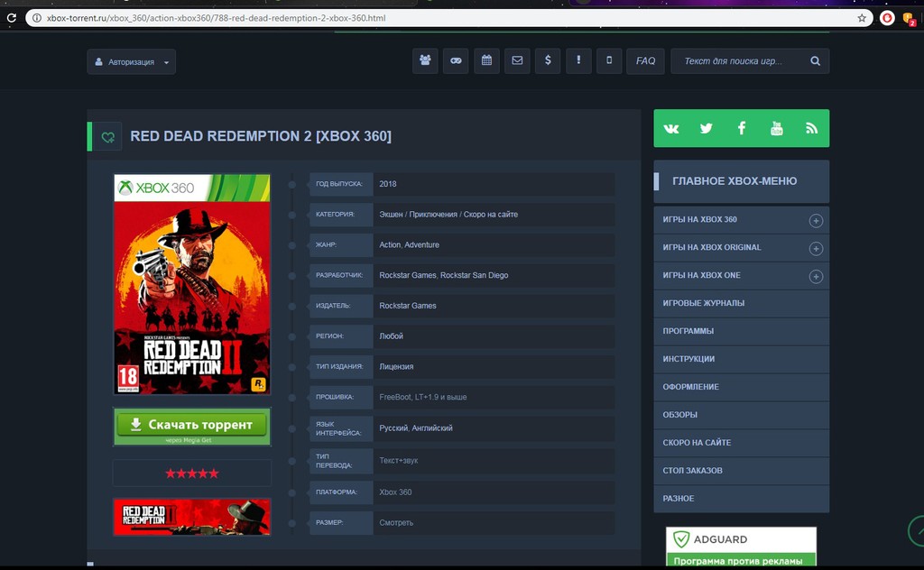
Task: Open the yellow shield extension icon
Action: (x=909, y=19)
